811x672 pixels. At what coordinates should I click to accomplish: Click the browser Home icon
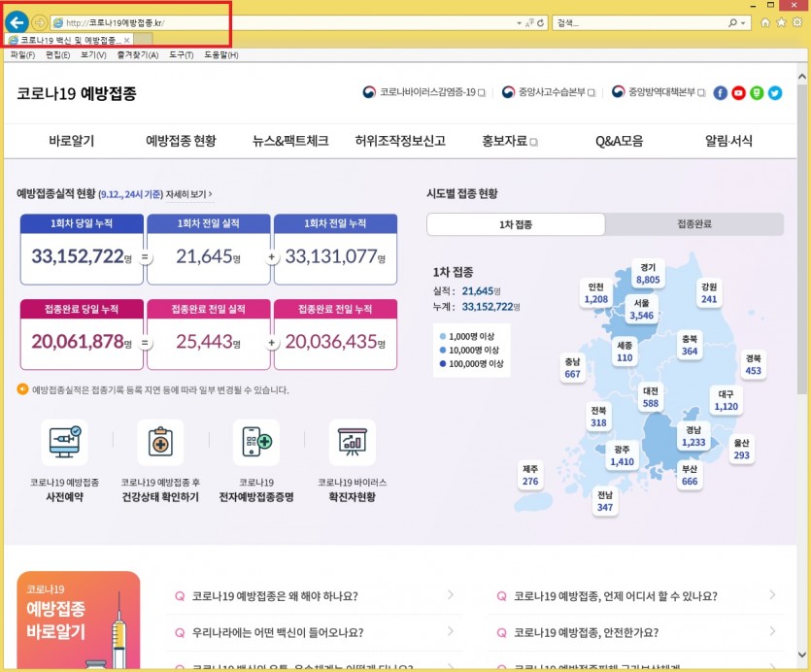(766, 22)
